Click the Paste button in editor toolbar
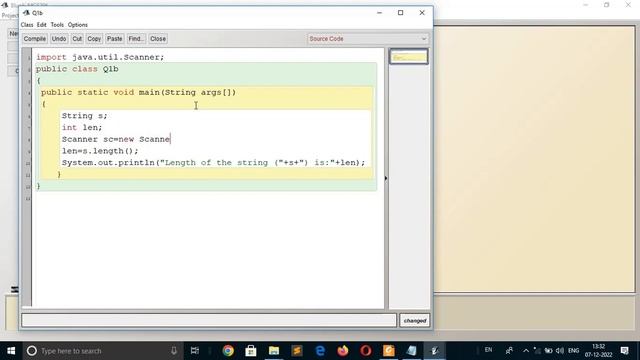The image size is (640, 360). 114,39
